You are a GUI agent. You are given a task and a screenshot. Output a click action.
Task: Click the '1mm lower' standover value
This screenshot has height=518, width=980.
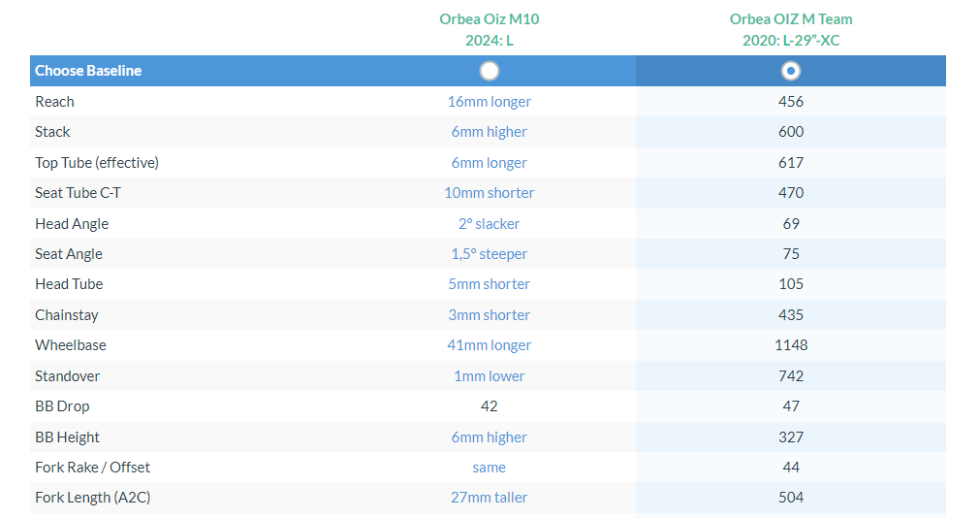pyautogui.click(x=489, y=376)
